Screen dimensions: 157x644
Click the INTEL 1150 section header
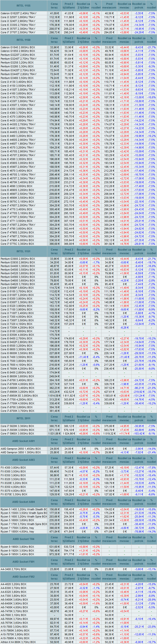[x=23, y=40]
